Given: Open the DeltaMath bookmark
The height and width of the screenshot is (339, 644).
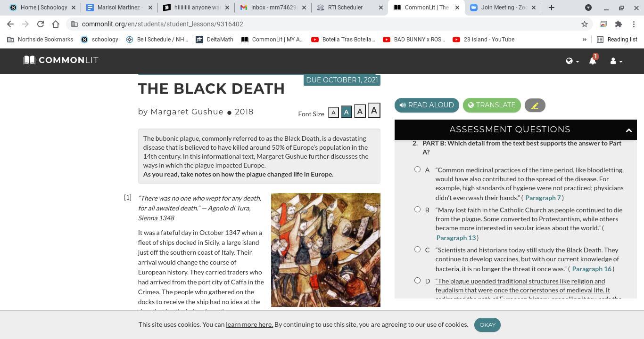Looking at the screenshot, I should click(x=215, y=40).
